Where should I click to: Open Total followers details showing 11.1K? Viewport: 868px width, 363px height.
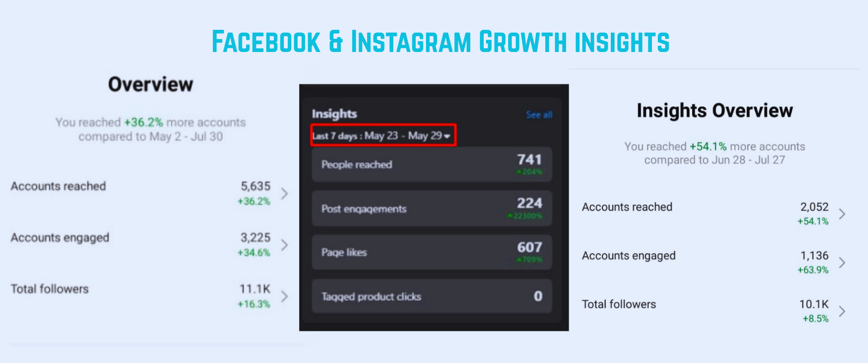click(284, 296)
